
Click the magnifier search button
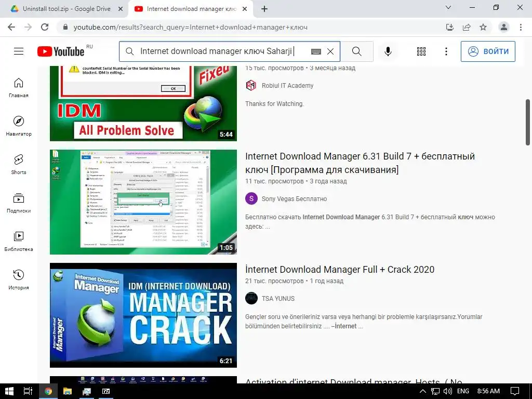click(356, 51)
